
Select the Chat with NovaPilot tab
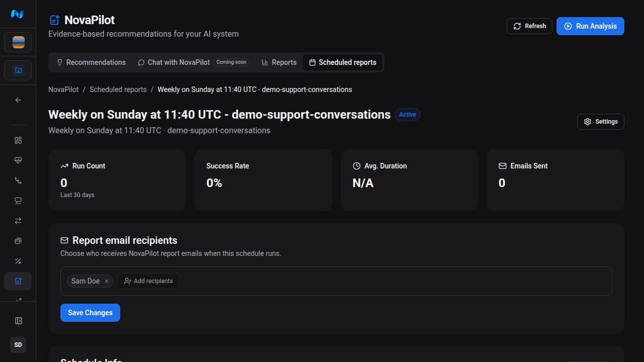(192, 62)
